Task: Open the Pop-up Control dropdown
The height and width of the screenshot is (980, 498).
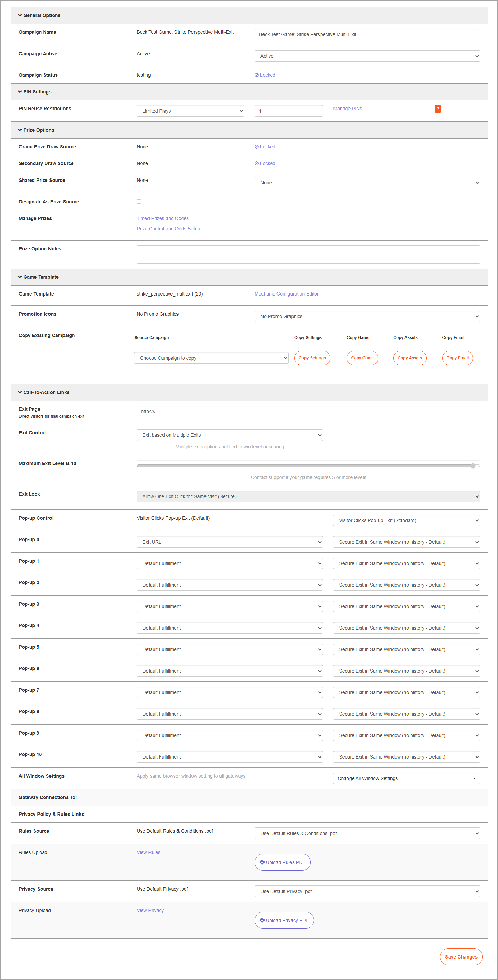Action: pyautogui.click(x=406, y=520)
